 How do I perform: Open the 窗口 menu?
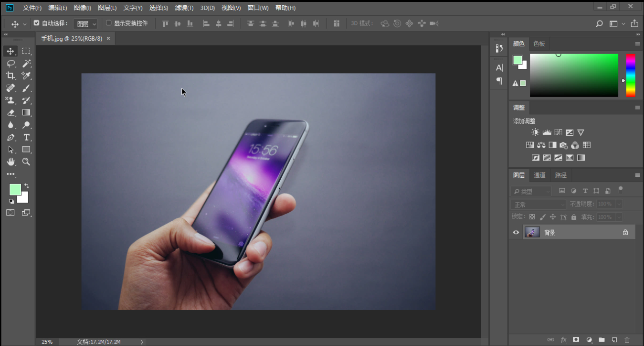coord(258,8)
